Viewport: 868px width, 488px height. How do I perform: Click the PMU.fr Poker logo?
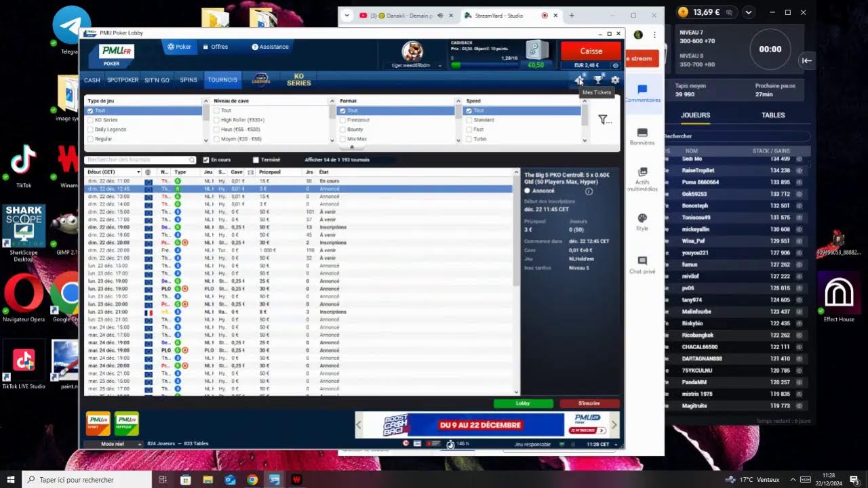point(116,55)
